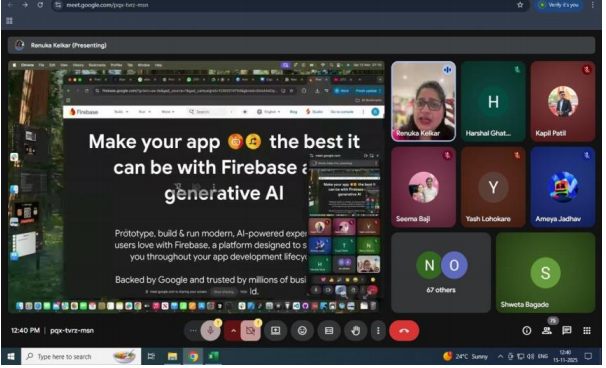The image size is (606, 368).
Task: Click Finish update in the shared browser
Action: (x=368, y=91)
